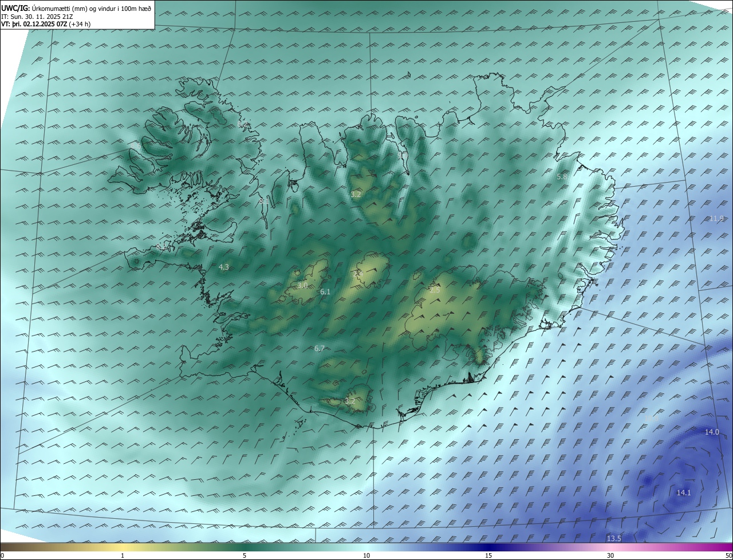Click the yellow segment of the colour scale bar
Viewport: 733px width, 560px height.
(x=123, y=547)
